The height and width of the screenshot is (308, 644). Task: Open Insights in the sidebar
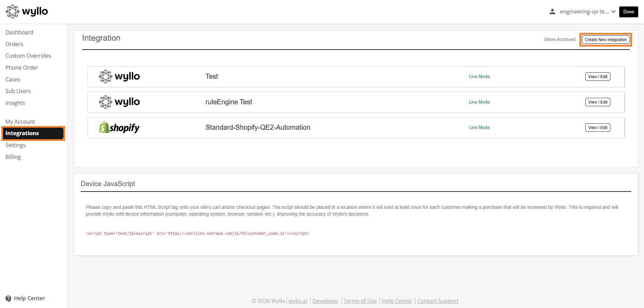pyautogui.click(x=15, y=103)
